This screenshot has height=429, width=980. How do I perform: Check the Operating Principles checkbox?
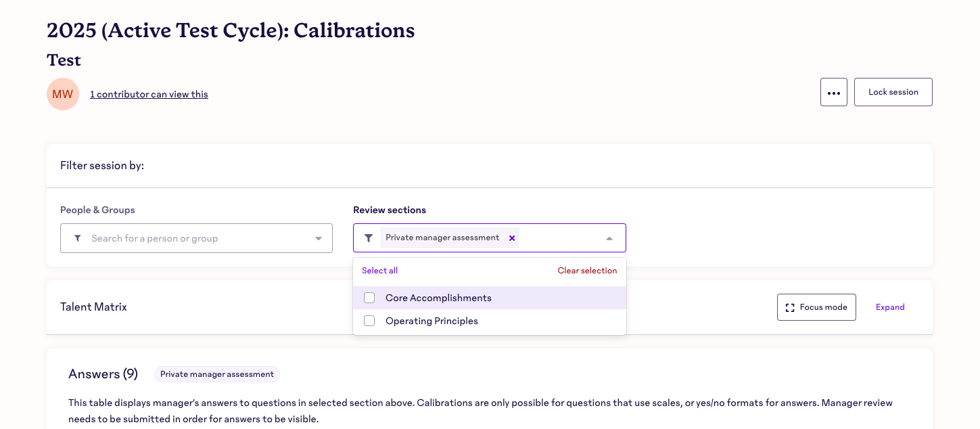[x=369, y=321]
